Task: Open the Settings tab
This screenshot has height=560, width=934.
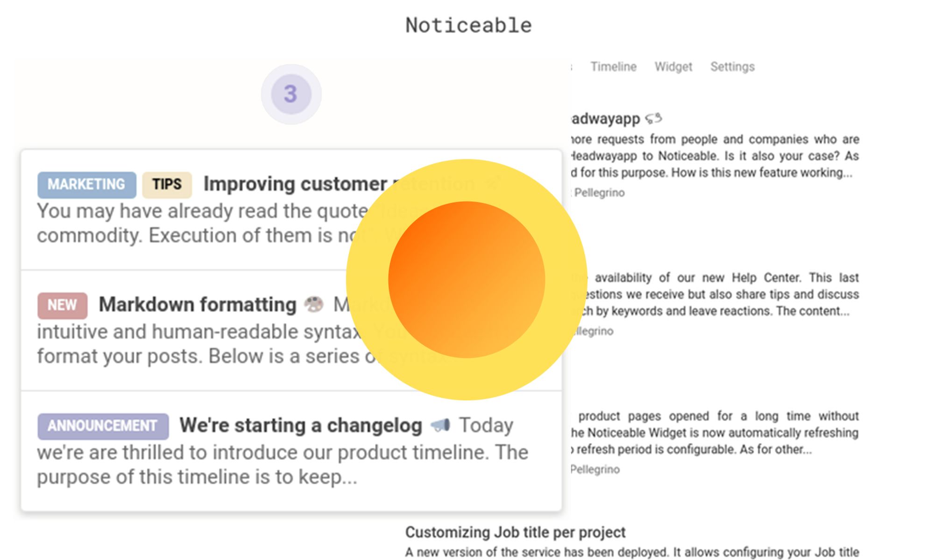Action: [732, 67]
